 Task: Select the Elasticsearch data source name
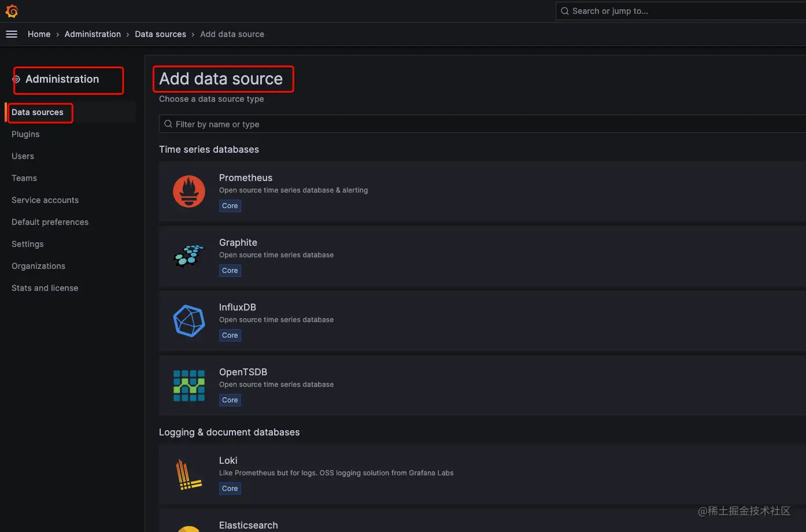[x=249, y=525]
